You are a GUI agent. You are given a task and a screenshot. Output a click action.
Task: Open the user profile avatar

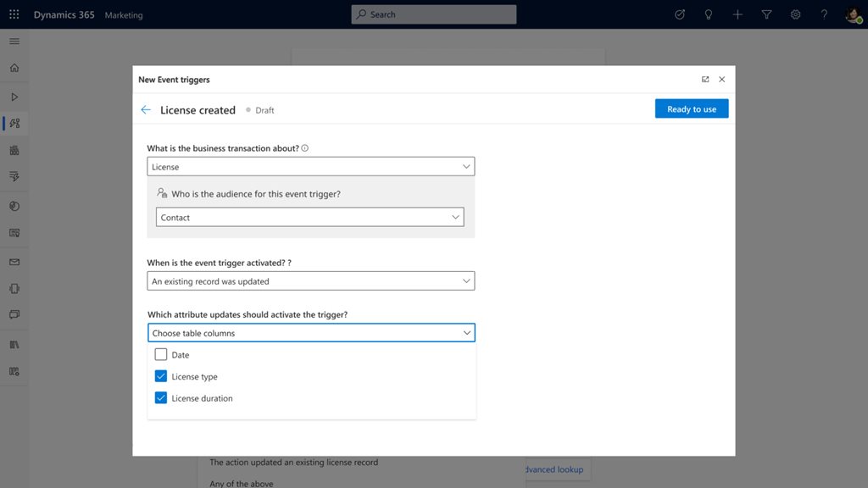point(853,14)
